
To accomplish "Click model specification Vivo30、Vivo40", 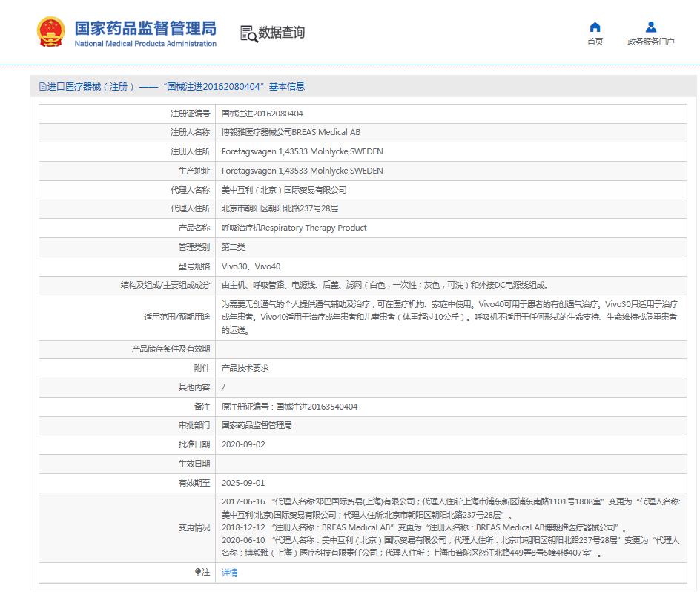I will click(251, 266).
